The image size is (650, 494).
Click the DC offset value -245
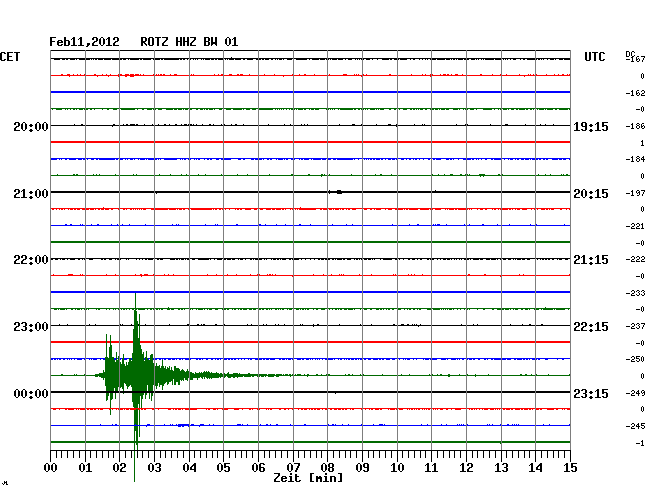tap(635, 426)
